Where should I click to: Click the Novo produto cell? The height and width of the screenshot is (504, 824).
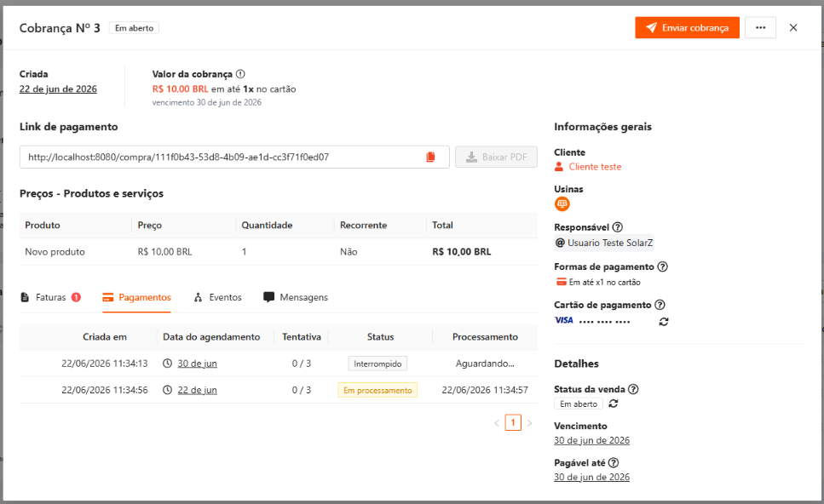[x=55, y=252]
